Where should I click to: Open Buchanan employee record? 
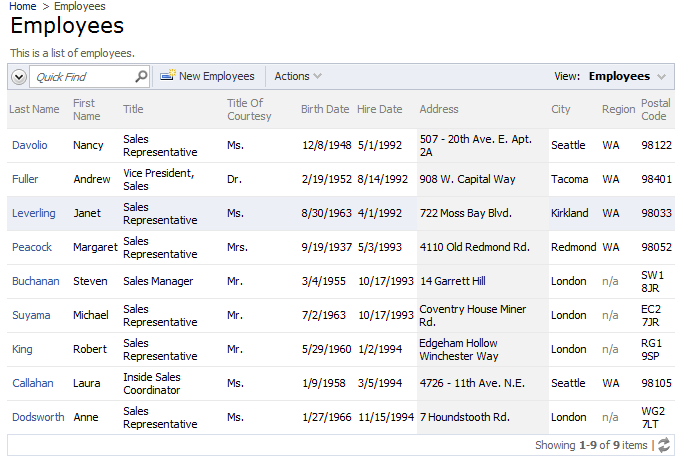point(36,281)
